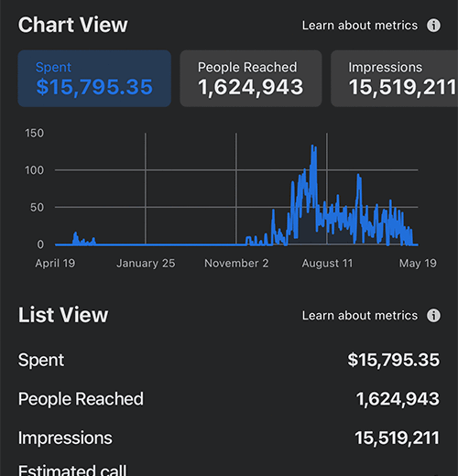Click the info icon beside List View metrics
Screen dimensions: 458x476
coord(433,316)
